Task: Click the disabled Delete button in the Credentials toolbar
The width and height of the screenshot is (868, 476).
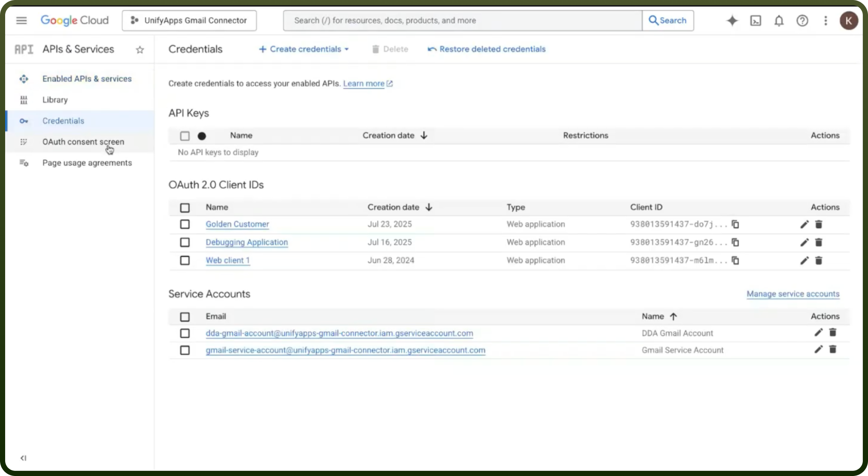Action: [390, 49]
